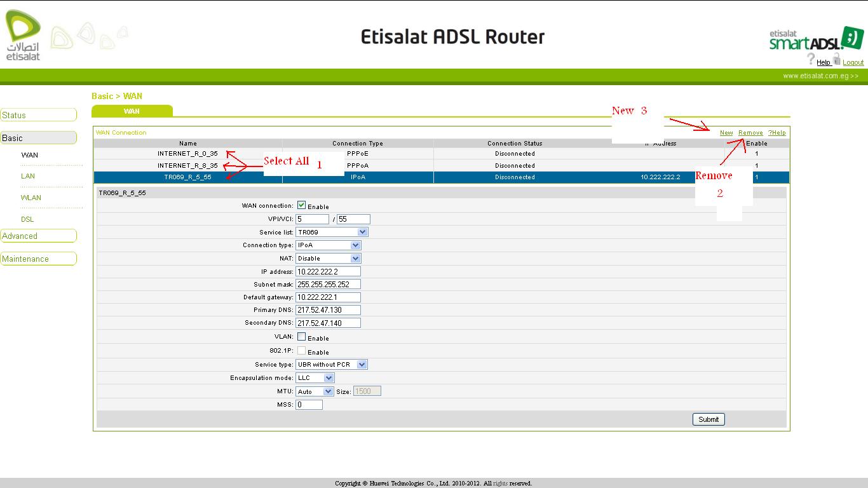This screenshot has height=488, width=868.
Task: Open the Basic menu section
Action: [39, 138]
